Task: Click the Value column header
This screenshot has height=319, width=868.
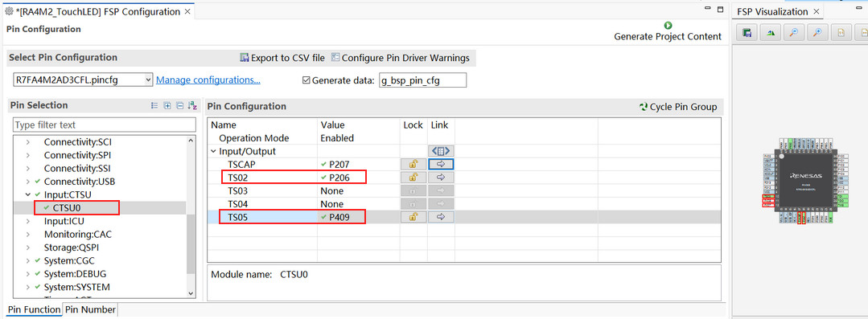Action: click(332, 125)
